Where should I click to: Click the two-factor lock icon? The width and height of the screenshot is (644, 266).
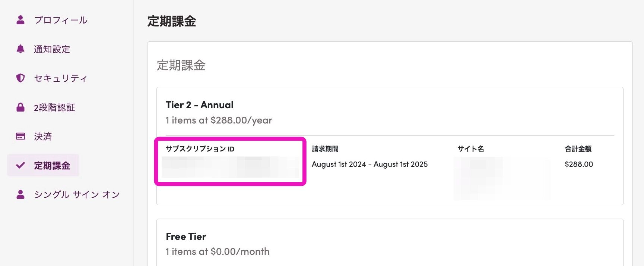(x=20, y=107)
